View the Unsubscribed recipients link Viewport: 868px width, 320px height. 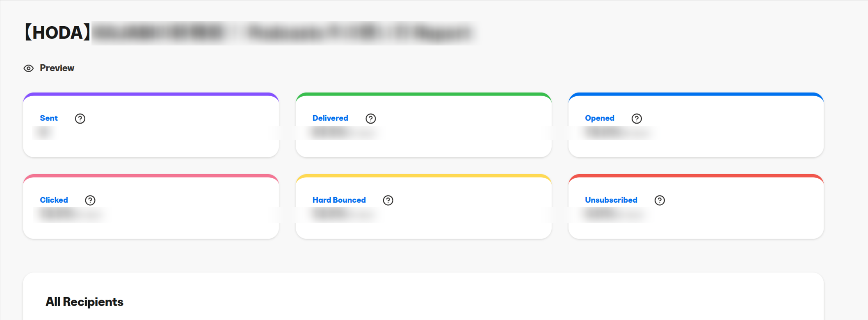coord(611,200)
